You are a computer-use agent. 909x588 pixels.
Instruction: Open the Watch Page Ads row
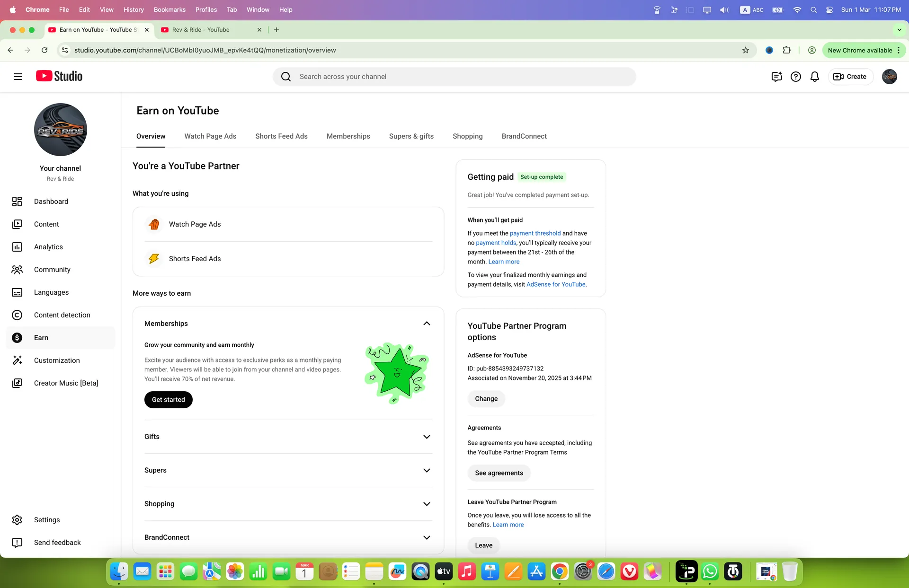pos(288,224)
